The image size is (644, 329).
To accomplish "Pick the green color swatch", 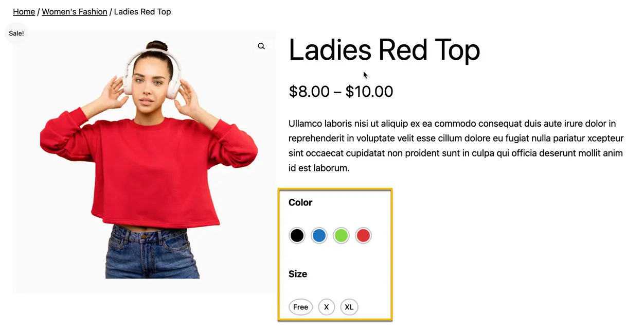I will pos(341,236).
